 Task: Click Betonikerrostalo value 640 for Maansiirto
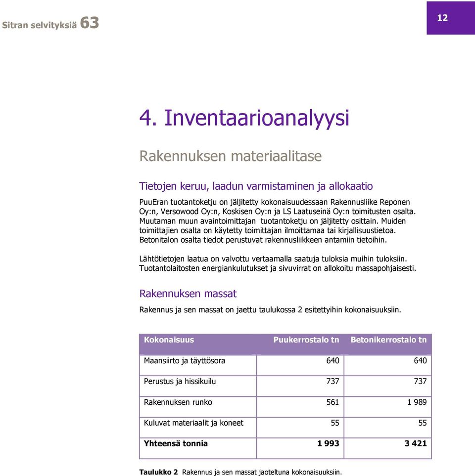tap(420, 361)
